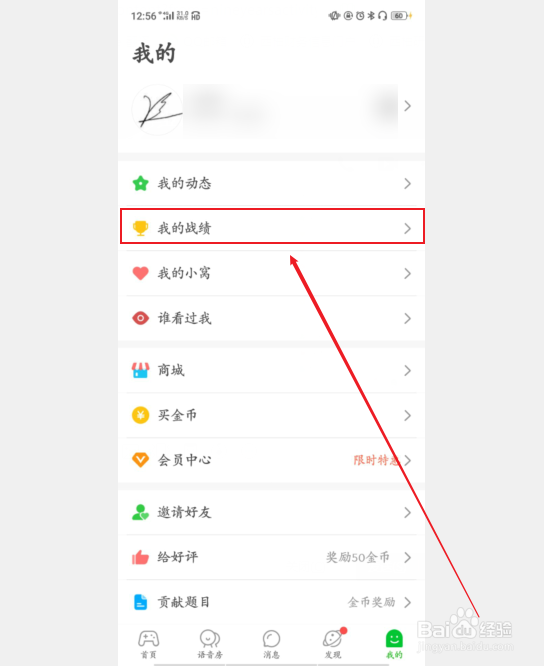The height and width of the screenshot is (666, 544).
Task: Tap the orange diamond 会员中心 icon
Action: tap(141, 460)
